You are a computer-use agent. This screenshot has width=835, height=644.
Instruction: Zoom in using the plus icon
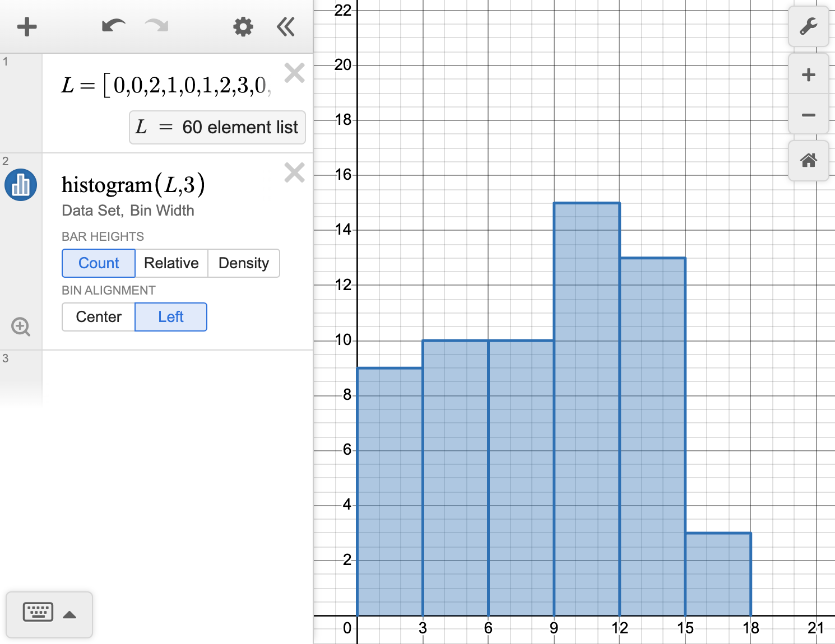[x=809, y=74]
